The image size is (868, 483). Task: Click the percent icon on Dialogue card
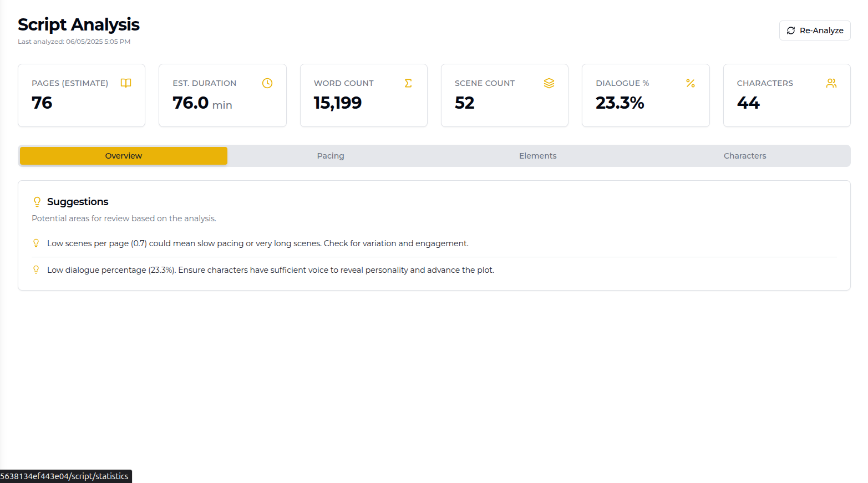tap(691, 83)
